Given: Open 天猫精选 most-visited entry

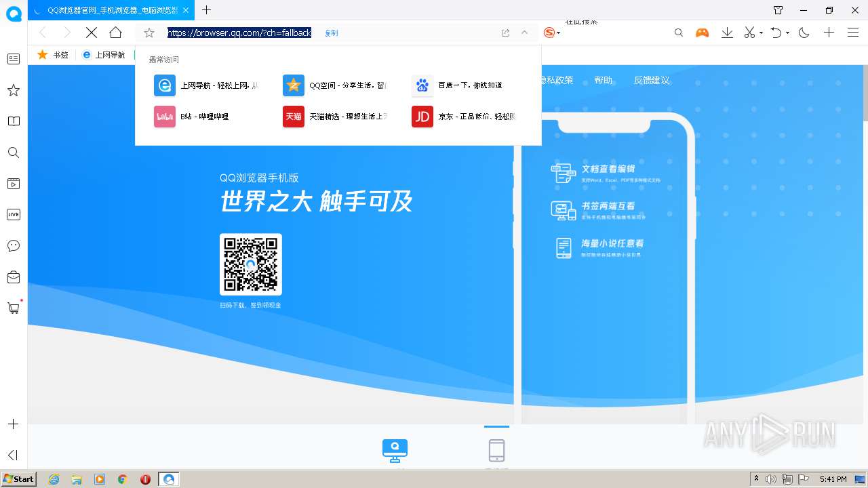Looking at the screenshot, I should point(335,117).
